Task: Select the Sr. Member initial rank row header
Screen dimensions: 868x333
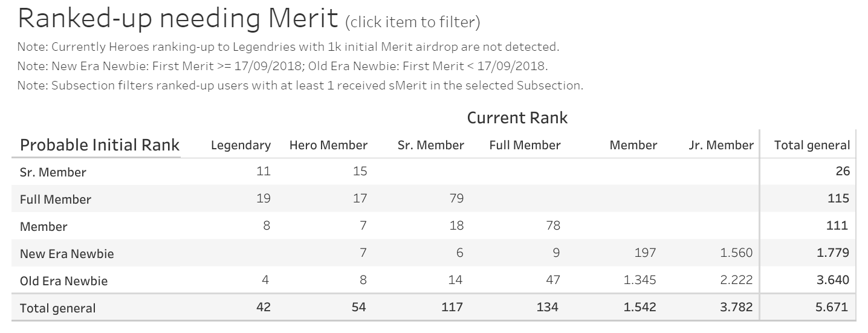Action: [53, 172]
